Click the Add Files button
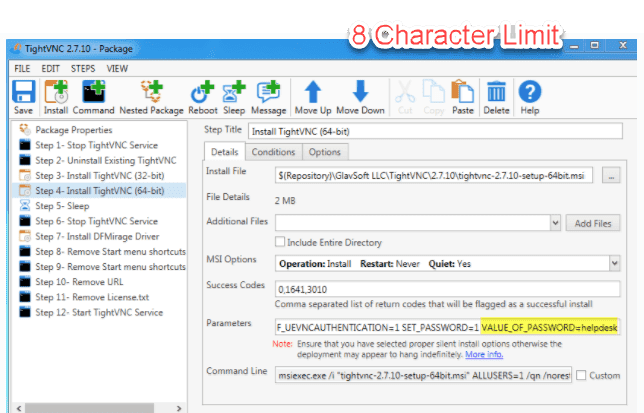 coord(593,223)
